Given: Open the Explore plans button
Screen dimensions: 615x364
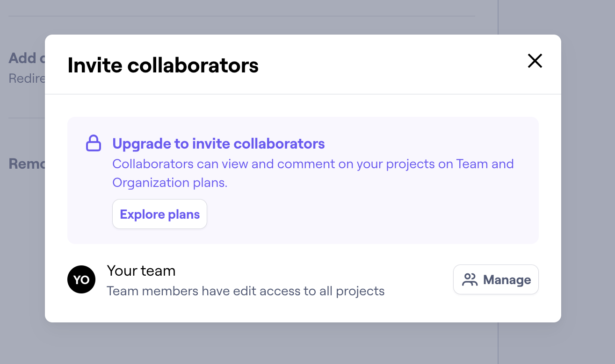Looking at the screenshot, I should click(159, 214).
